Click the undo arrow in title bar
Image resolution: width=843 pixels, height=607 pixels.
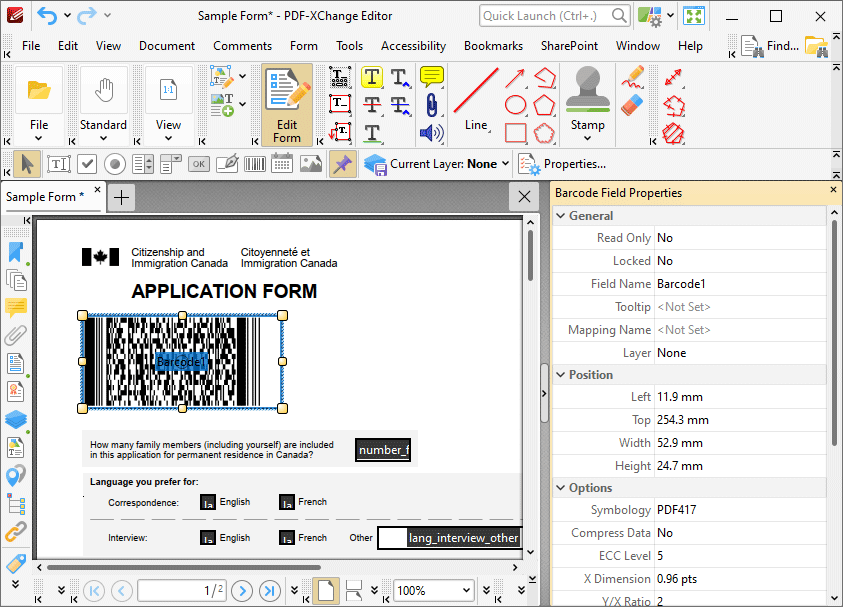click(x=47, y=16)
